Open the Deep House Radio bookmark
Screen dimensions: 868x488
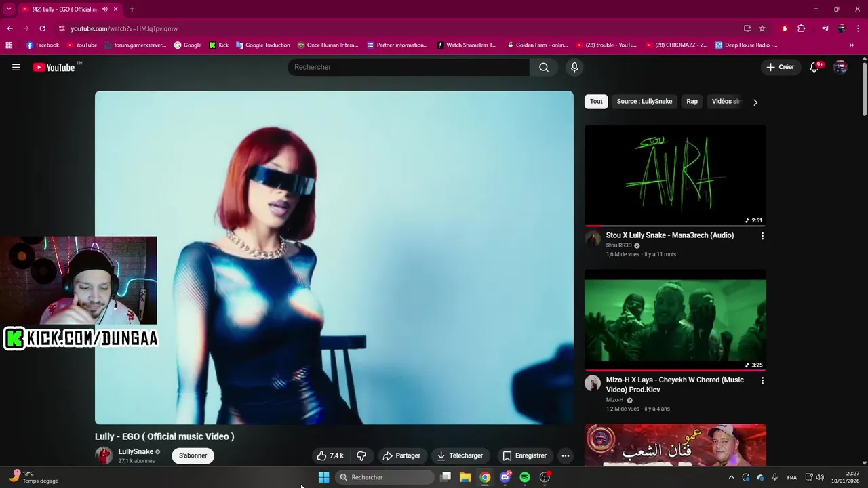click(x=745, y=45)
